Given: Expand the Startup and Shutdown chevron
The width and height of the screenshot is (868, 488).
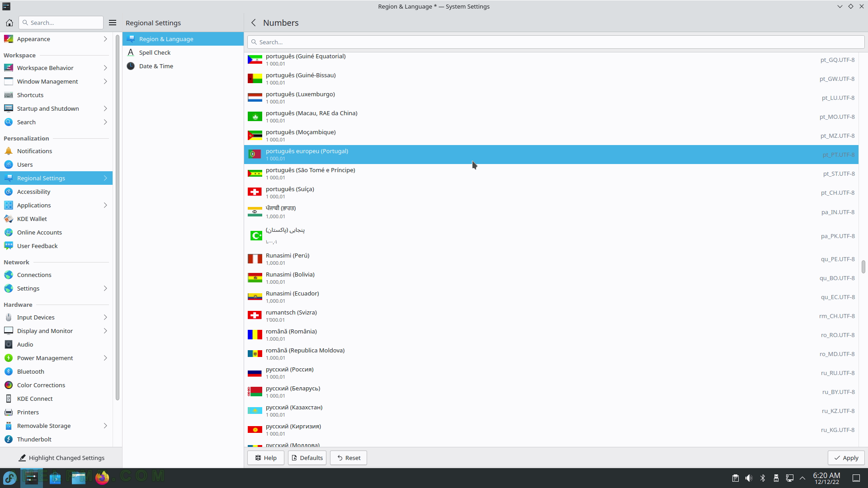Looking at the screenshot, I should (105, 108).
